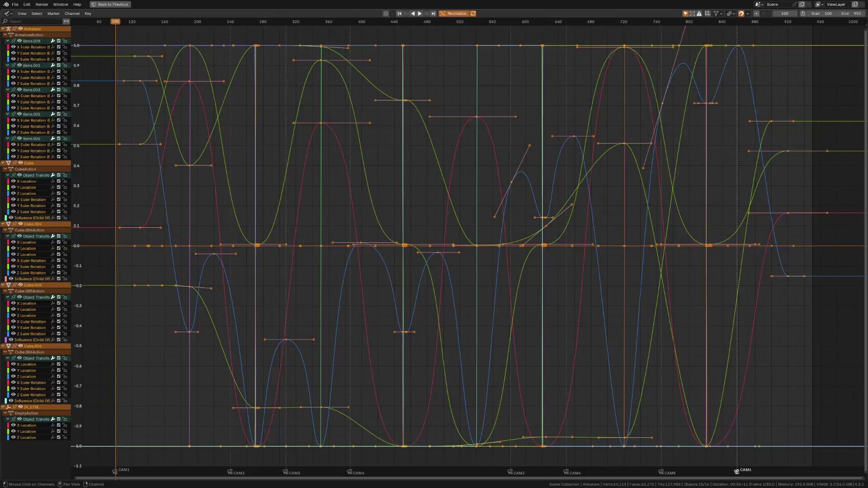Open the Channel menu
The image size is (868, 488).
click(x=72, y=14)
